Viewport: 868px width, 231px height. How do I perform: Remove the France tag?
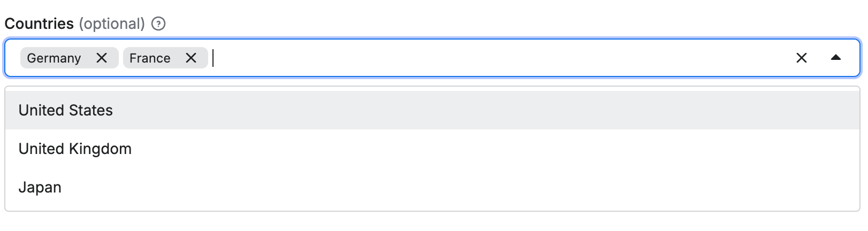tap(191, 58)
